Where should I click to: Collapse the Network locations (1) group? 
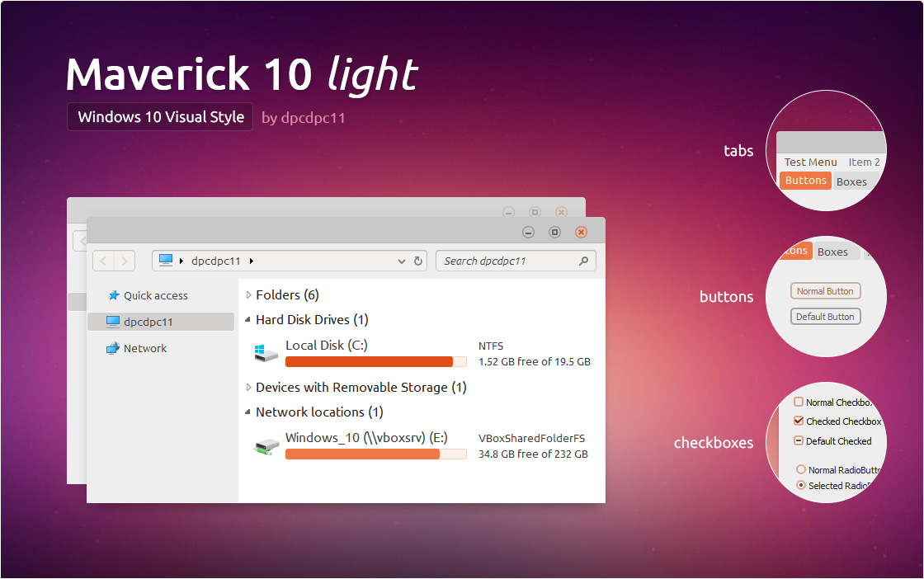point(248,412)
